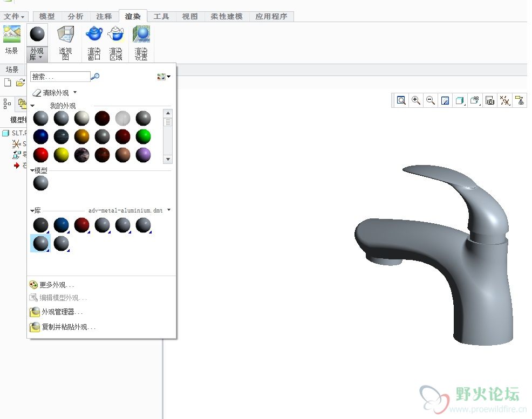This screenshot has width=532, height=419.
Task: Choose 复制并粘贴外观 option
Action: [63, 327]
